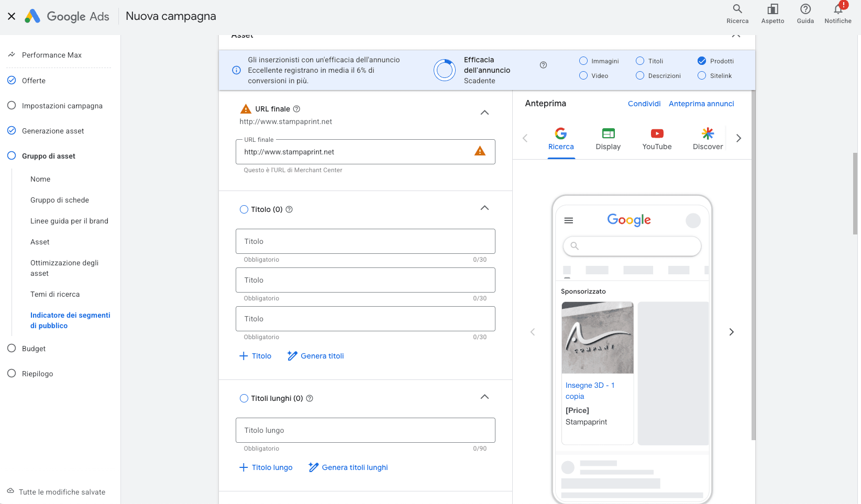Jump to Linee guida per il brand
Image resolution: width=861 pixels, height=504 pixels.
pyautogui.click(x=69, y=221)
